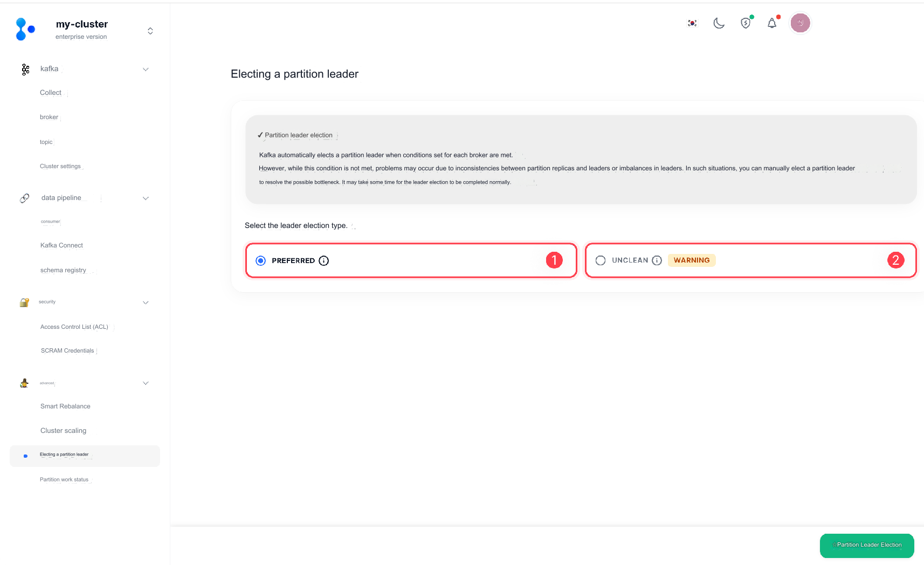
Task: Click the WARNING badge
Action: point(692,260)
